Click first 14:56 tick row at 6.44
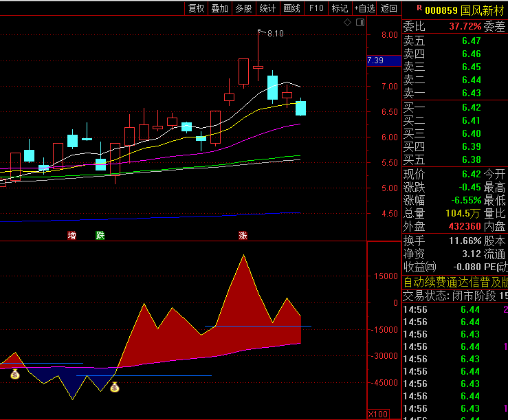 [x=455, y=309]
